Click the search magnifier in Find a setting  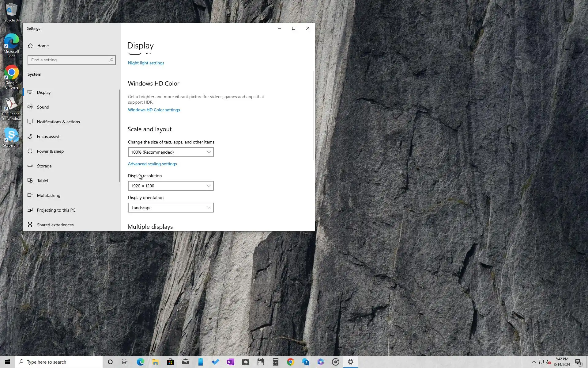click(x=111, y=60)
